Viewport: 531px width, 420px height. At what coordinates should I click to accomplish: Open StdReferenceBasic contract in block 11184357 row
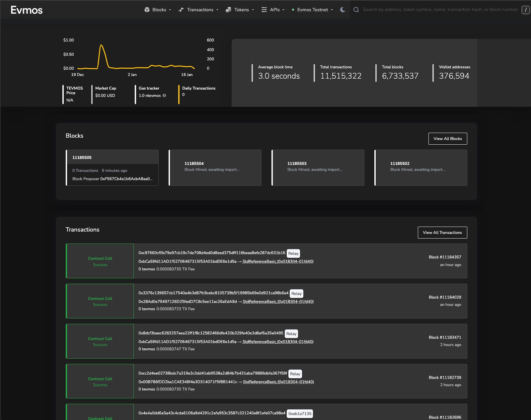278,261
